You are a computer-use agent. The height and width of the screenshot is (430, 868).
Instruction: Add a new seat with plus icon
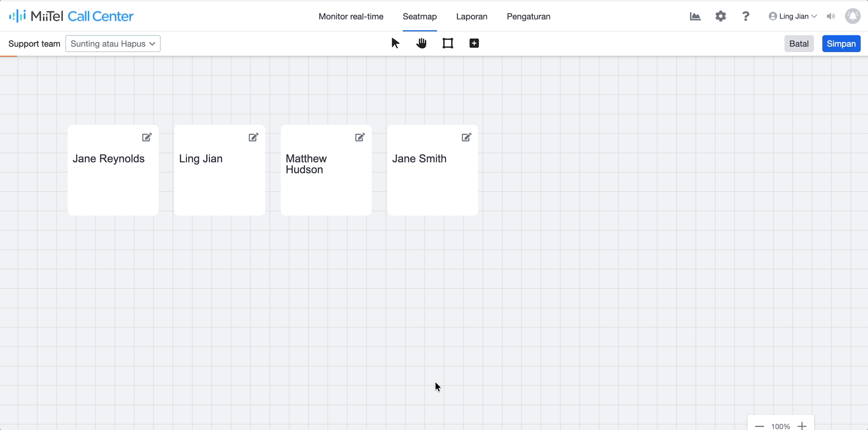pos(474,43)
